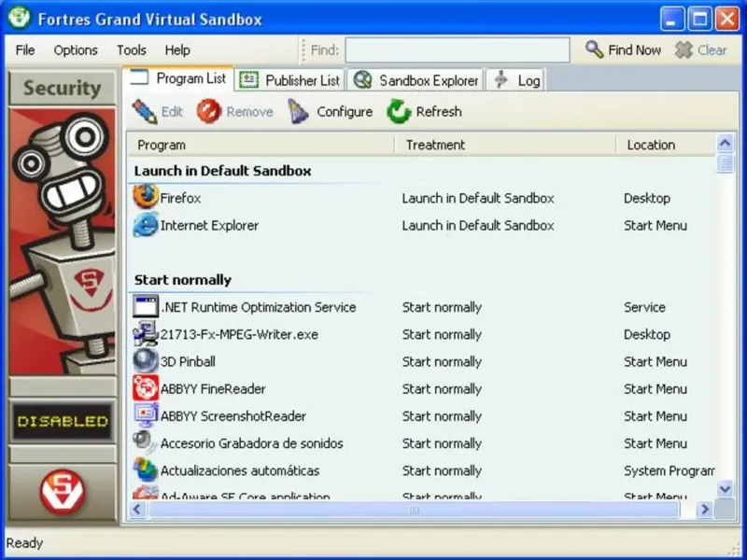Click the .NET Runtime Optimization Service icon
This screenshot has width=747, height=560.
click(x=146, y=307)
